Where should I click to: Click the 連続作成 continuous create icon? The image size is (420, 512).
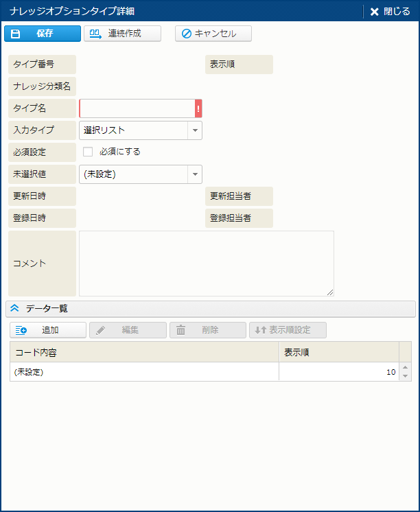pyautogui.click(x=95, y=34)
